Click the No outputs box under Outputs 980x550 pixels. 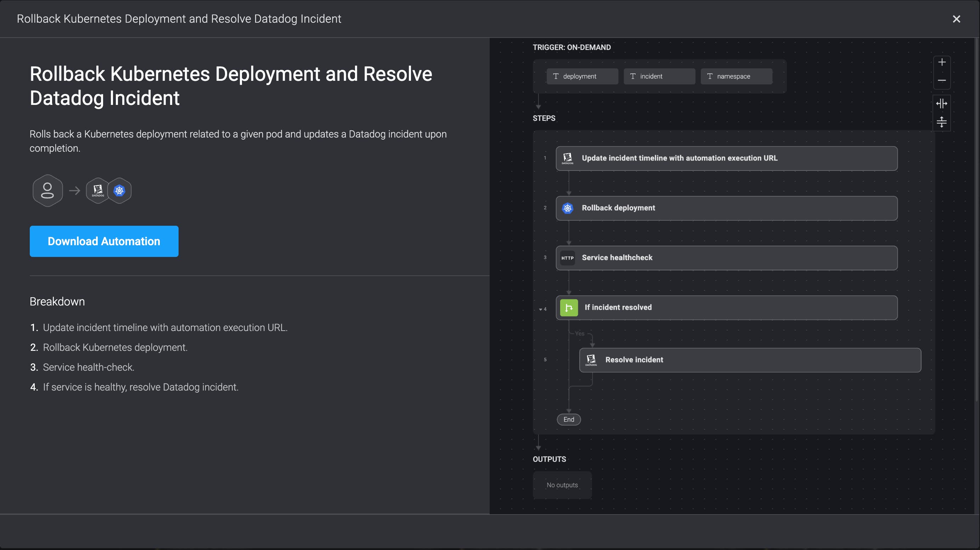pyautogui.click(x=562, y=485)
